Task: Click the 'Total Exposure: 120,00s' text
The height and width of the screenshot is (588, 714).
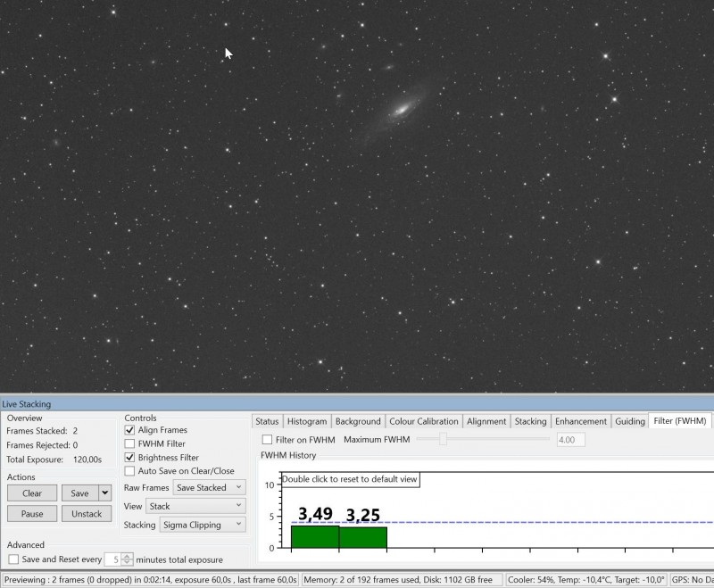Action: tap(54, 460)
